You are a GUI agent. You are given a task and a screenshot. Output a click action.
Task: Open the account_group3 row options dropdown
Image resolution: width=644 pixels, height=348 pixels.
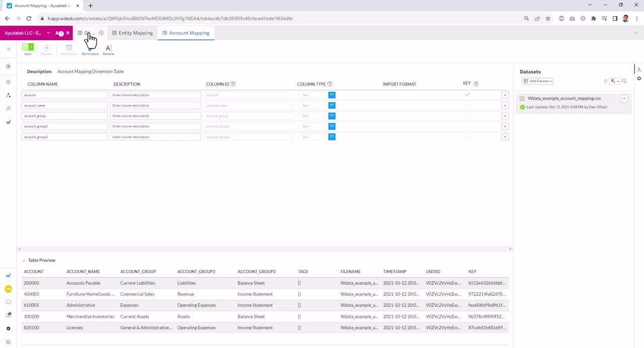click(505, 137)
